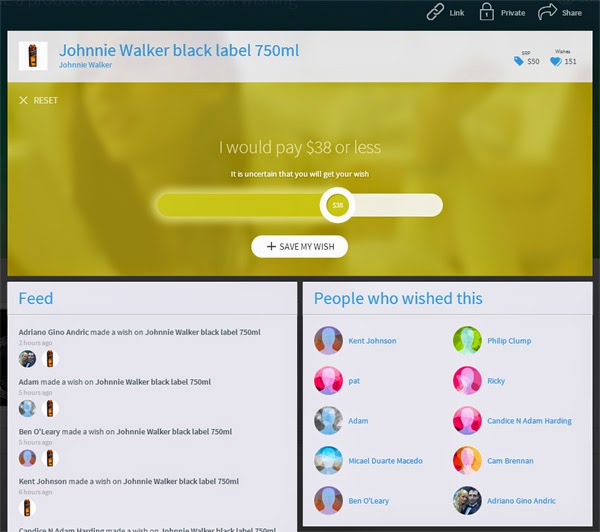Open Adriano Gino Andric profile in People who wished
The image size is (600, 532).
coord(521,501)
